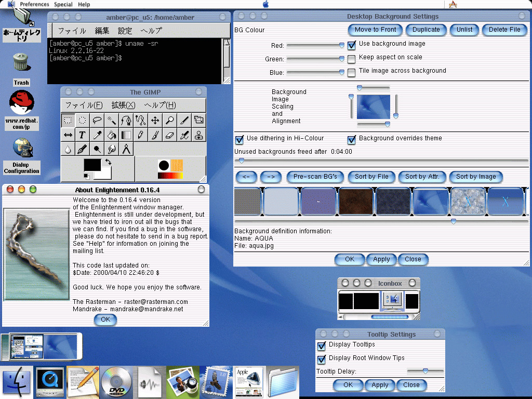This screenshot has width=532, height=399.
Task: Toggle Use dithering in Hi-Colour
Action: [x=239, y=139]
